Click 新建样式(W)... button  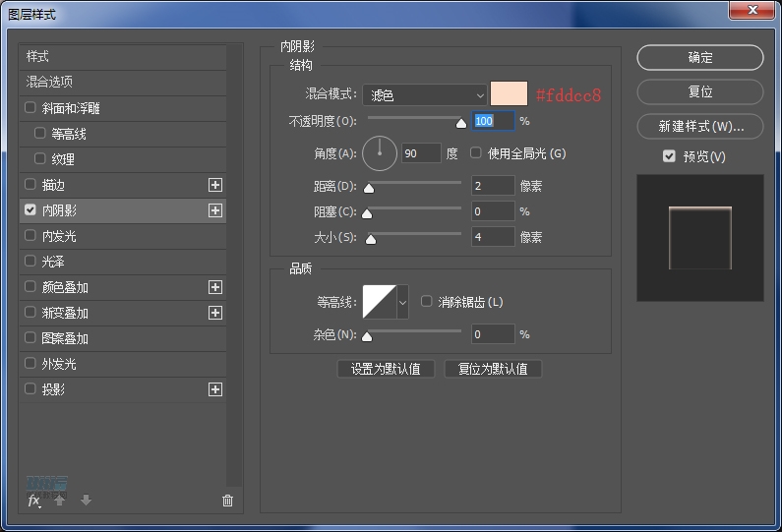[x=699, y=127]
